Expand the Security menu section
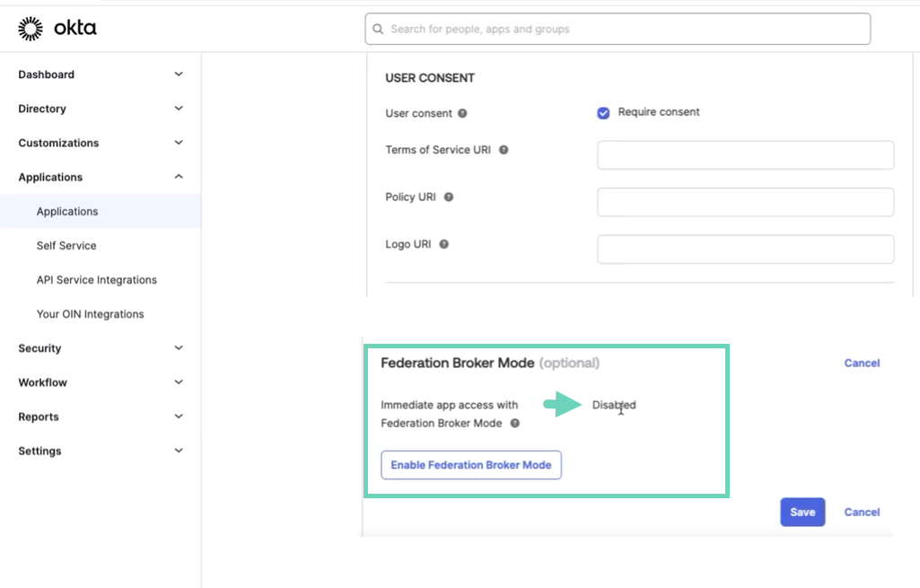Viewport: 920px width, 588px height. (179, 348)
